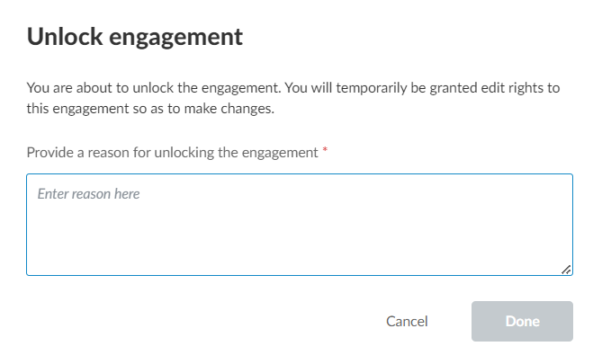Place cursor in the unlock reason box
Image resolution: width=602 pixels, height=364 pixels.
300,225
